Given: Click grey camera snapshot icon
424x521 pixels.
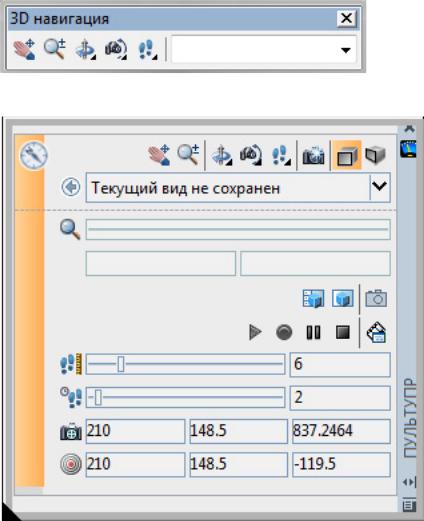Looking at the screenshot, I should click(x=376, y=298).
